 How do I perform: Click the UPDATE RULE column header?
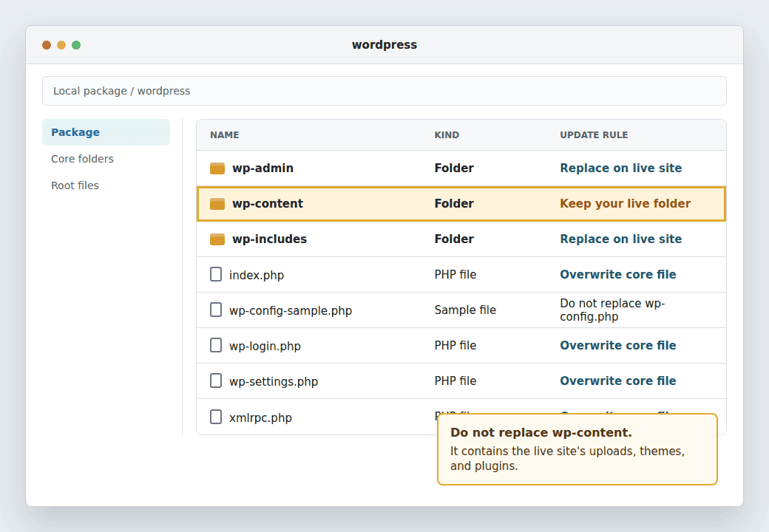[x=594, y=134]
